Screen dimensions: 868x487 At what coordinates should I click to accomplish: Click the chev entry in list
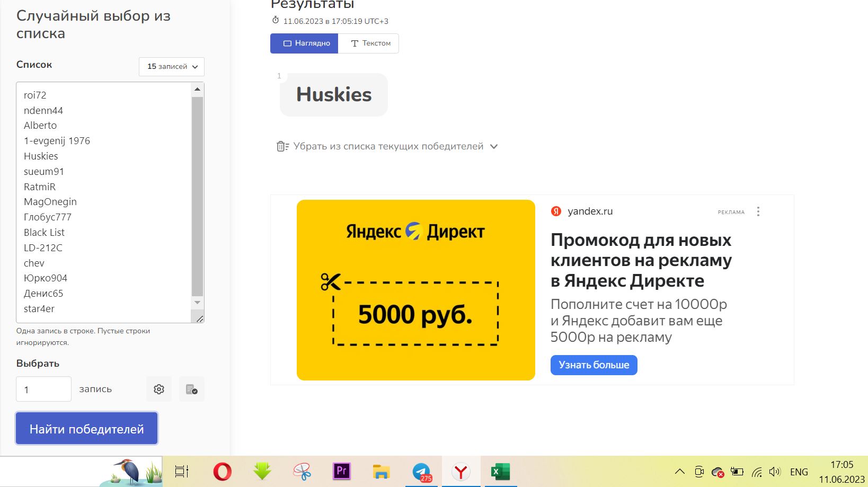coord(34,263)
